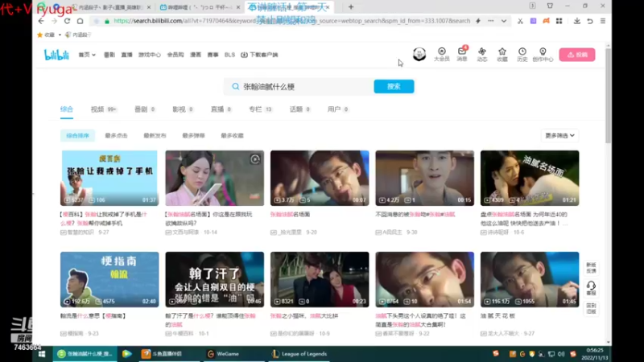Sort by 最多点击

[x=116, y=135]
